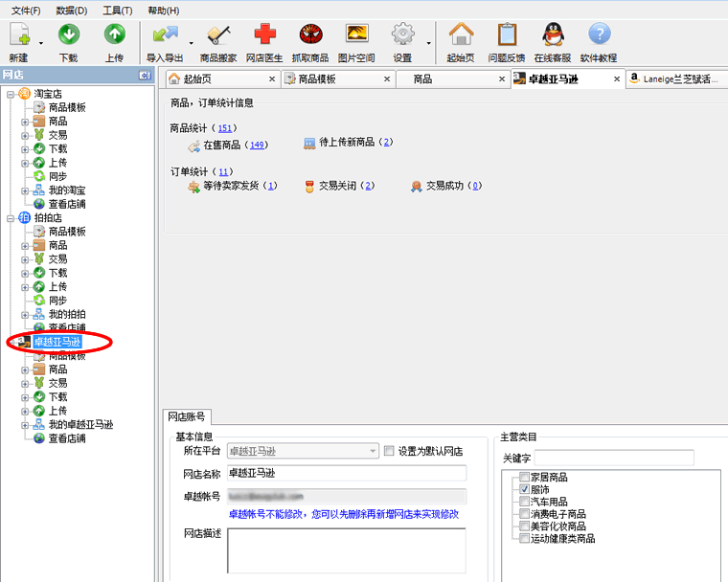
Task: Open 问题反馈 clipboard icon
Action: click(x=507, y=34)
